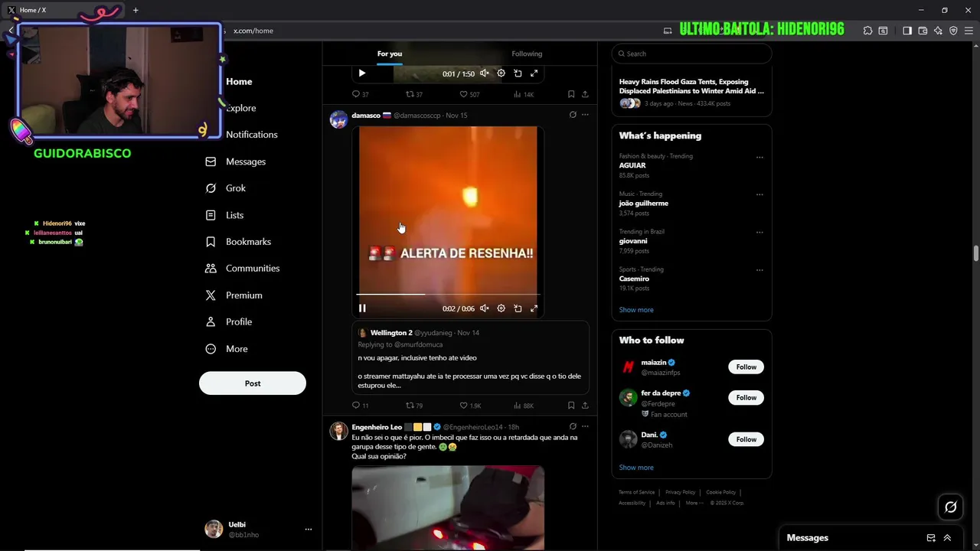The width and height of the screenshot is (980, 551).
Task: Make the 0:06 video fullscreen
Action: click(x=534, y=308)
